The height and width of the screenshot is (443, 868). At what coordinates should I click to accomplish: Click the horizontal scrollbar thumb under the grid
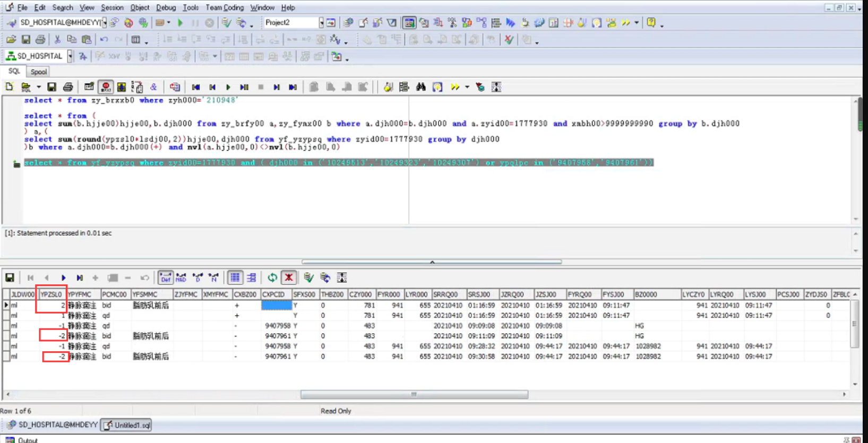pos(414,394)
